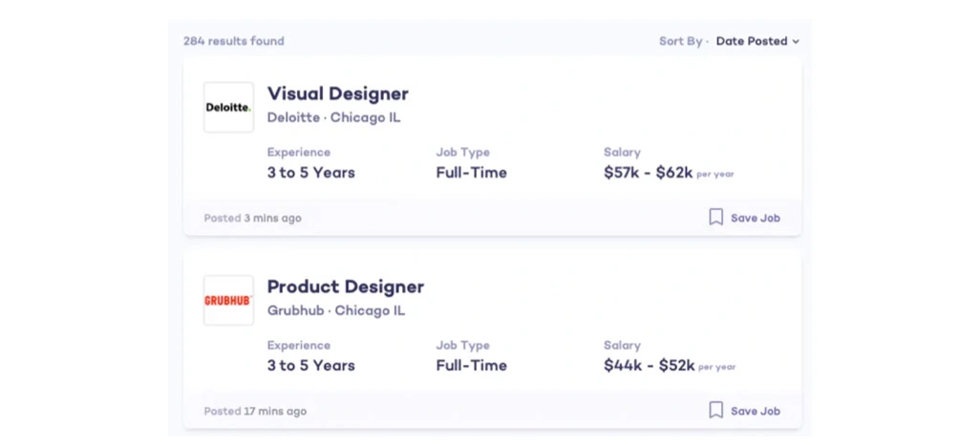Open the Product Designer job title

(345, 286)
